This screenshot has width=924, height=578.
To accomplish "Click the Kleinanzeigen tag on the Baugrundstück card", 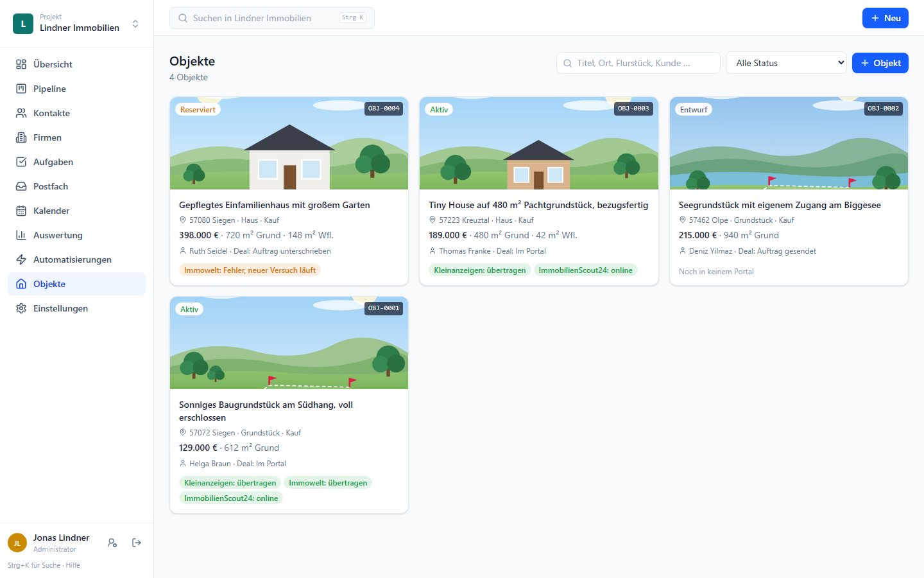I will pyautogui.click(x=230, y=483).
